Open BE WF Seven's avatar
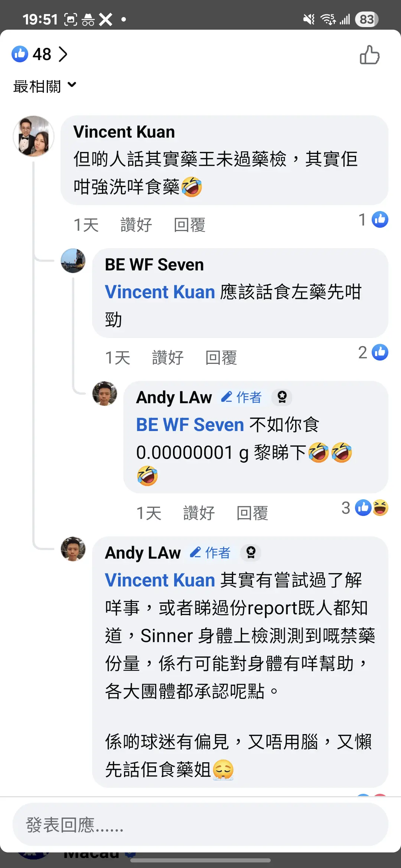 click(x=73, y=261)
